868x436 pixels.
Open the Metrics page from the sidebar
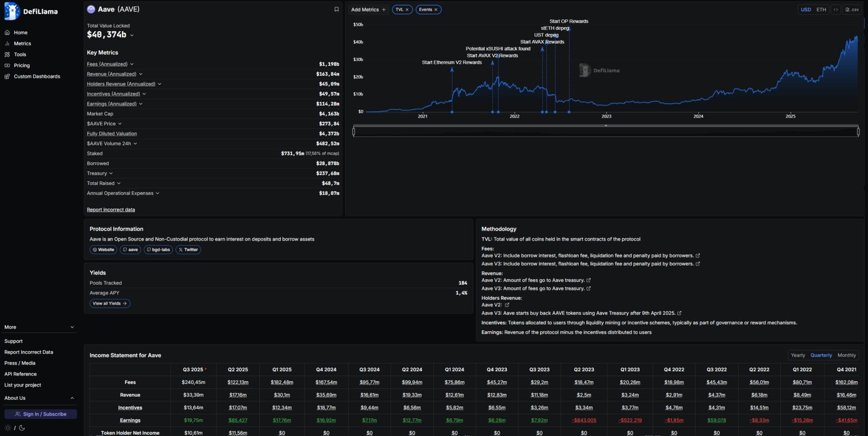tap(22, 44)
